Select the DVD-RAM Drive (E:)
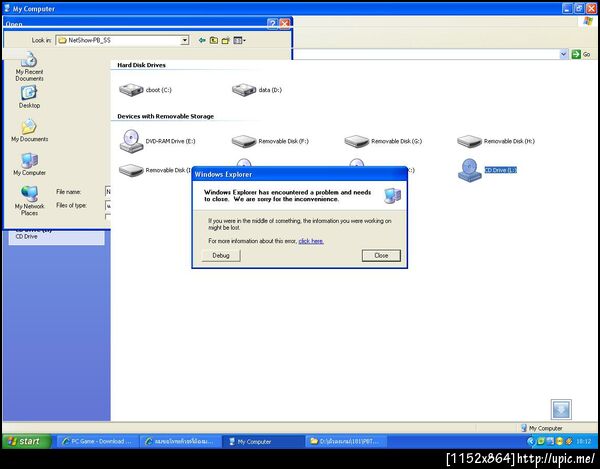Image resolution: width=600 pixels, height=469 pixels. click(x=157, y=141)
